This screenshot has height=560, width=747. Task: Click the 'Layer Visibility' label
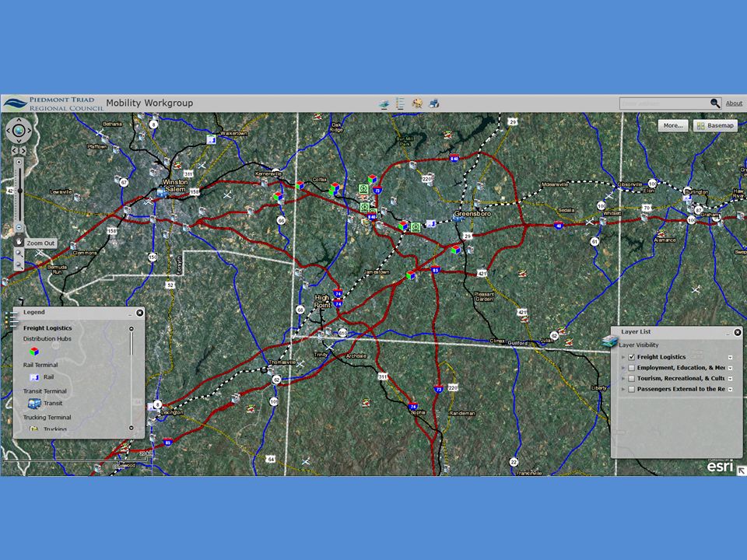click(x=638, y=345)
